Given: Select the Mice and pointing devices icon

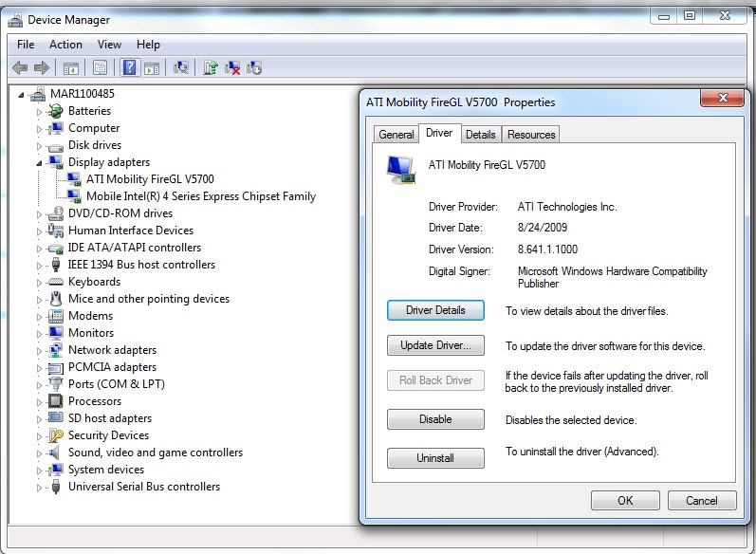Looking at the screenshot, I should (x=56, y=299).
